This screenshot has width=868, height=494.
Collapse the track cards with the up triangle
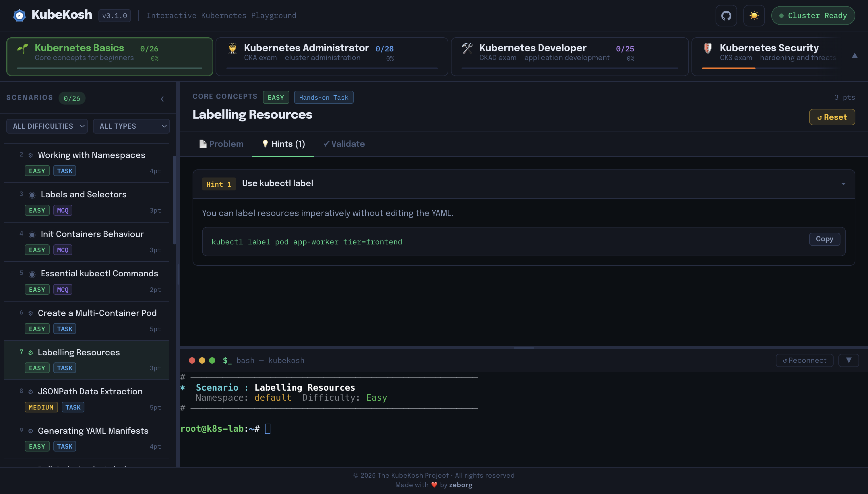click(x=855, y=56)
